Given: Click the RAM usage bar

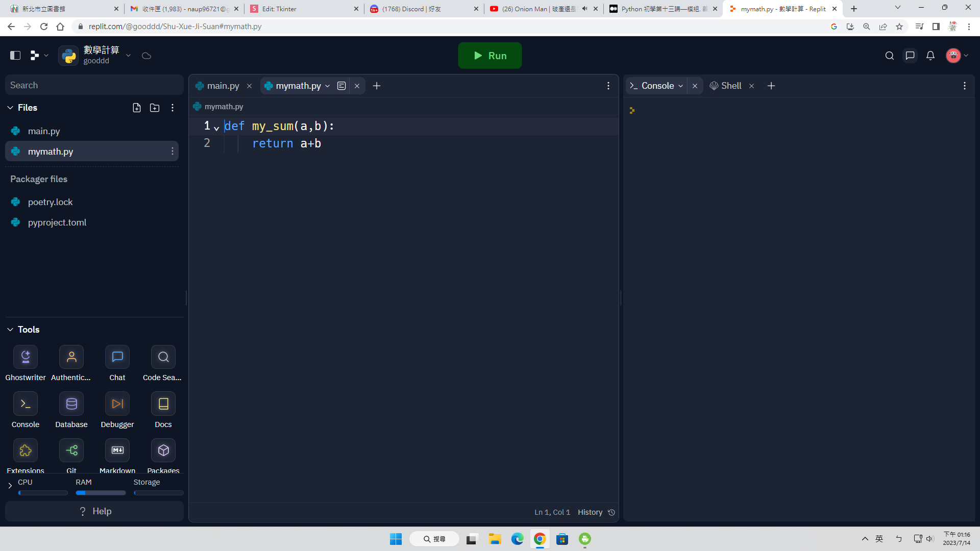Looking at the screenshot, I should tap(101, 493).
